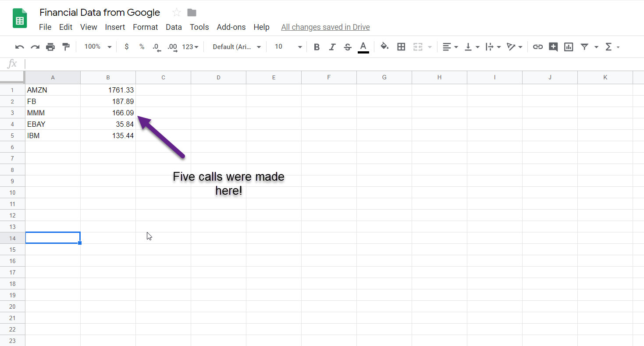Click the Undo icon
644x346 pixels.
(x=19, y=47)
